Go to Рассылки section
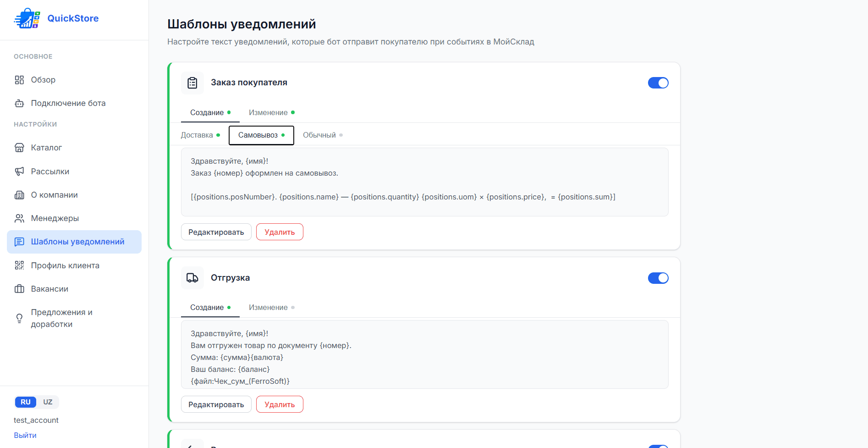868x448 pixels. pyautogui.click(x=74, y=171)
